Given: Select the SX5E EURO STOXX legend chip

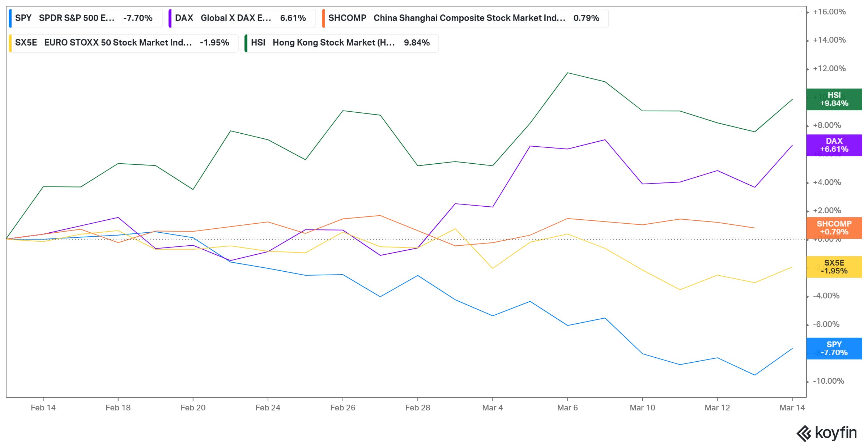Looking at the screenshot, I should coord(123,43).
